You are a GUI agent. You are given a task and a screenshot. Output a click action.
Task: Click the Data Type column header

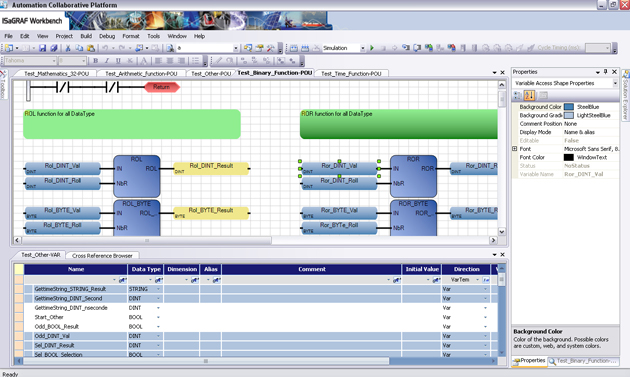[146, 269]
